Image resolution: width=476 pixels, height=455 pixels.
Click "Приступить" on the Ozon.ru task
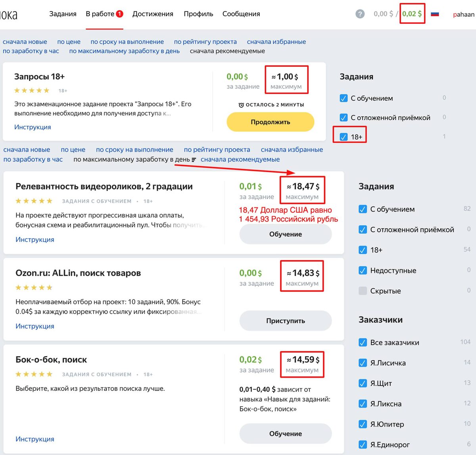285,321
